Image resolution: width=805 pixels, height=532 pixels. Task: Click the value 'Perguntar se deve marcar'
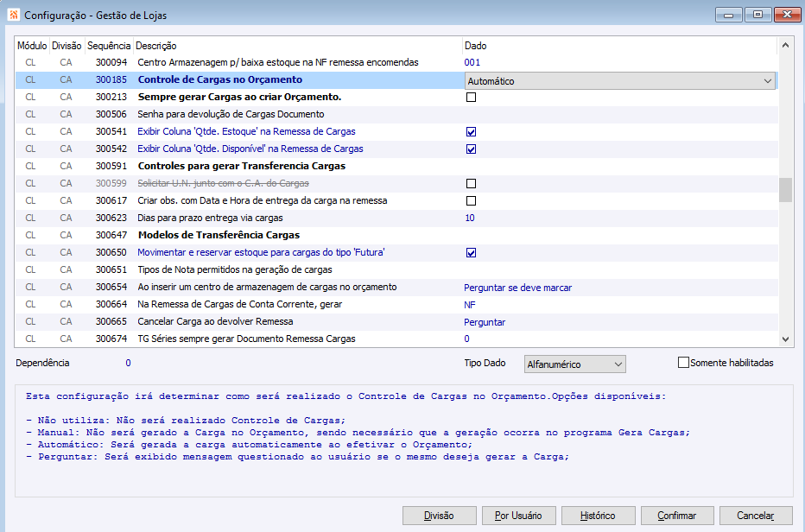pyautogui.click(x=518, y=288)
